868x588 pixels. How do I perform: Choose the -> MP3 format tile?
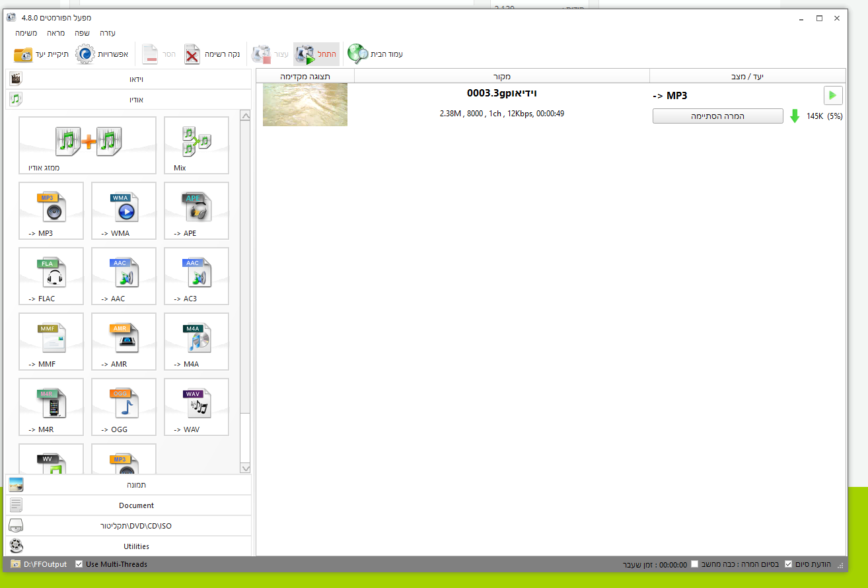tap(52, 211)
